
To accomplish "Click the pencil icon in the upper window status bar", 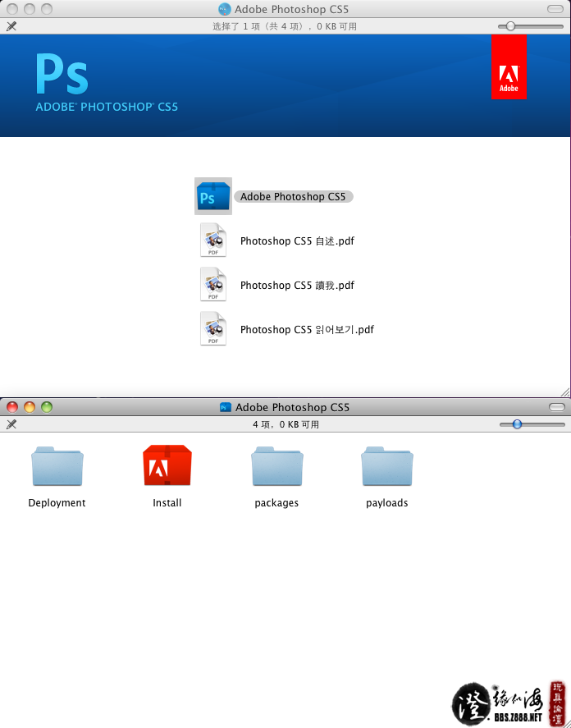I will (11, 26).
